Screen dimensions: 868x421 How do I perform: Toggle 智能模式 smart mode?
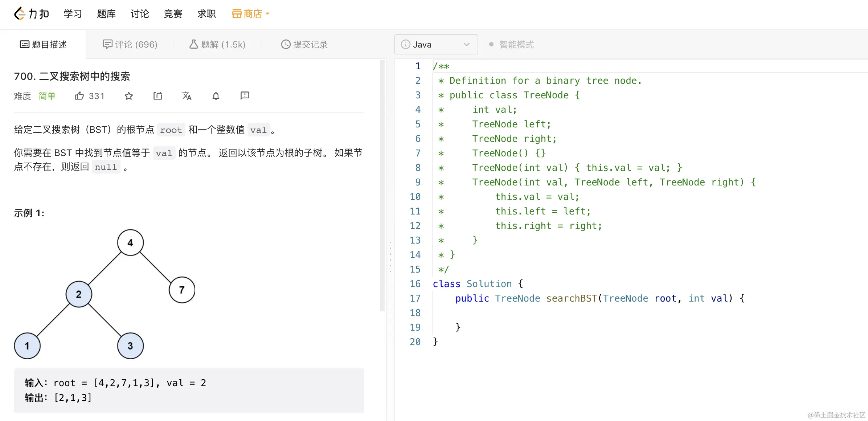[511, 44]
